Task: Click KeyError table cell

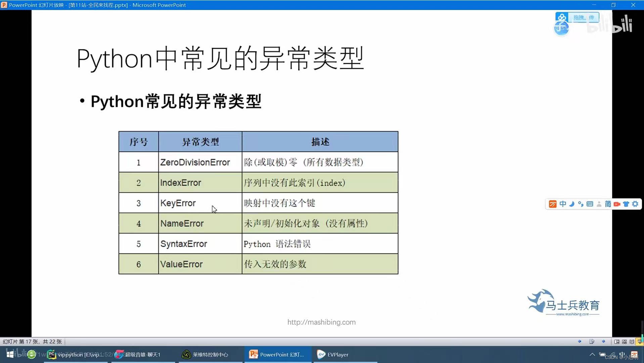Action: tap(200, 203)
